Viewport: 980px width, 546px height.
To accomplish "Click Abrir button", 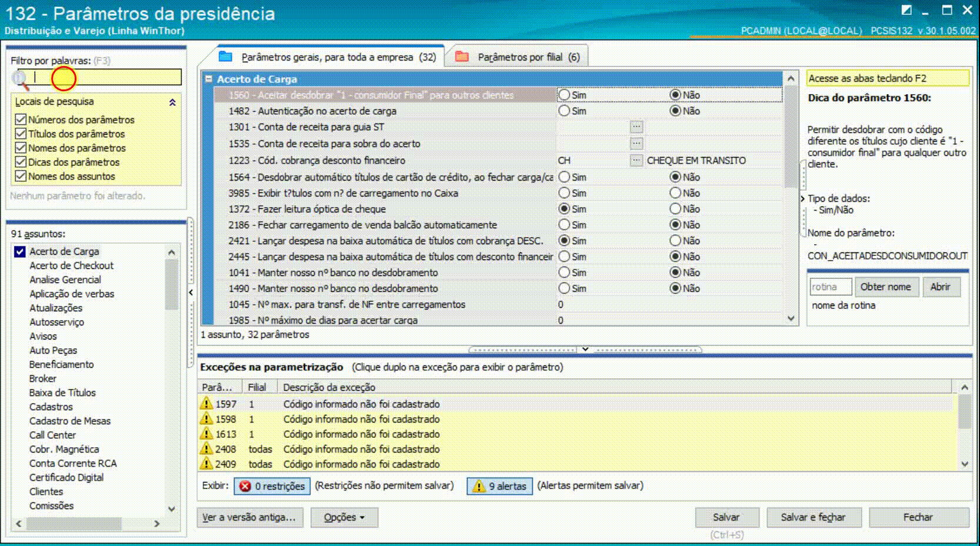I will (x=940, y=287).
